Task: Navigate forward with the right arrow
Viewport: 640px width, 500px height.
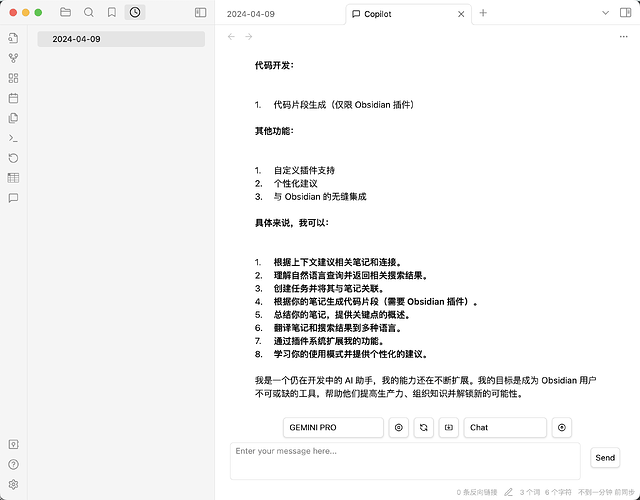Action: 249,37
